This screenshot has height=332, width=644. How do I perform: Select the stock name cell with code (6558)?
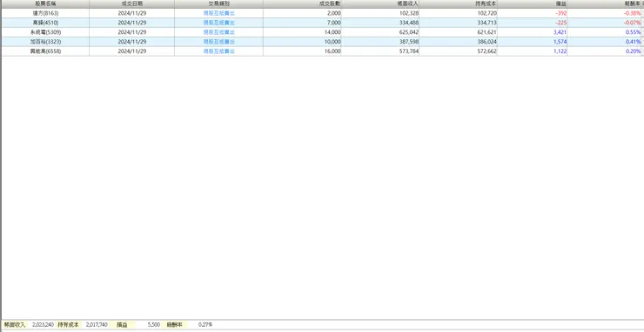45,51
